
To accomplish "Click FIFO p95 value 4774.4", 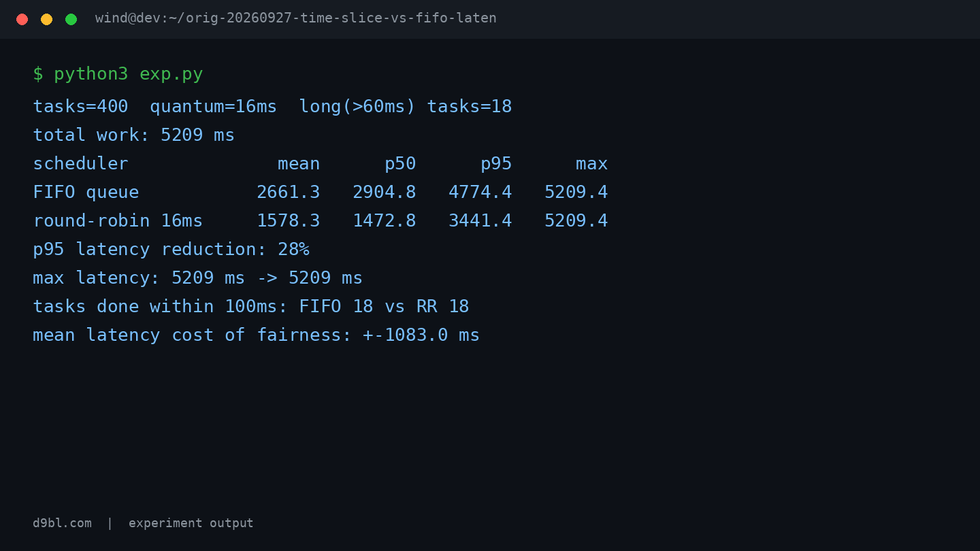I will tap(480, 193).
